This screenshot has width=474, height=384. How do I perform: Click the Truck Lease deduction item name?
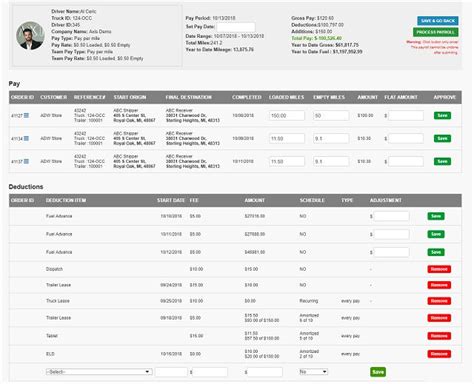click(x=58, y=301)
